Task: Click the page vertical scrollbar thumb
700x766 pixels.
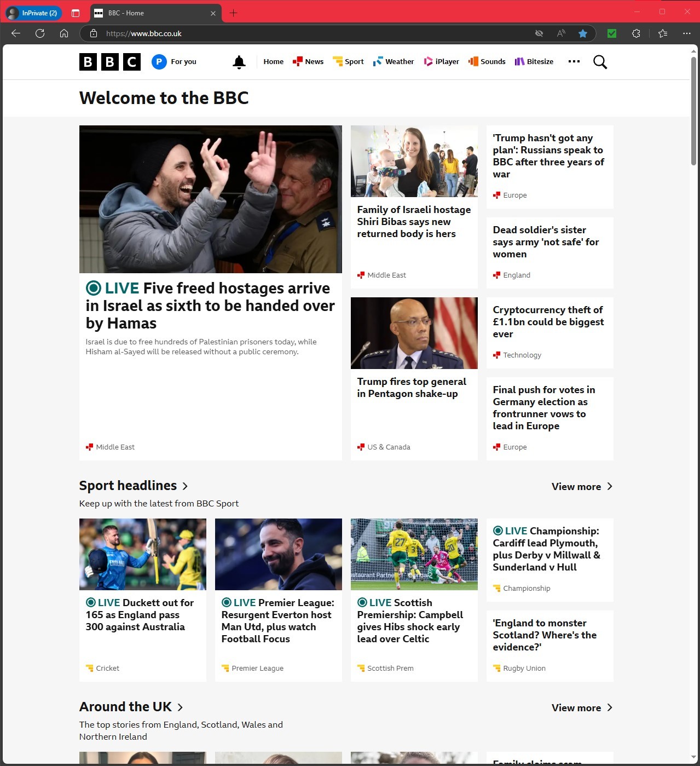Action: click(693, 111)
